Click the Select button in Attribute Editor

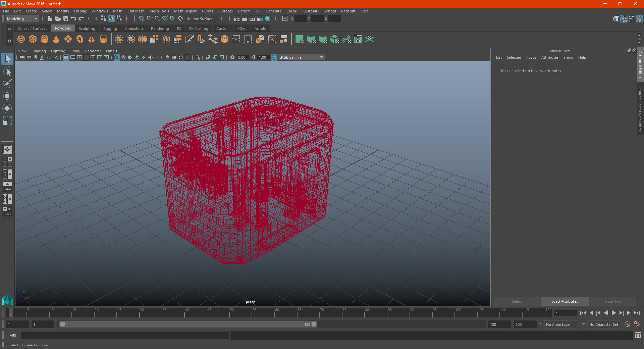pyautogui.click(x=517, y=301)
